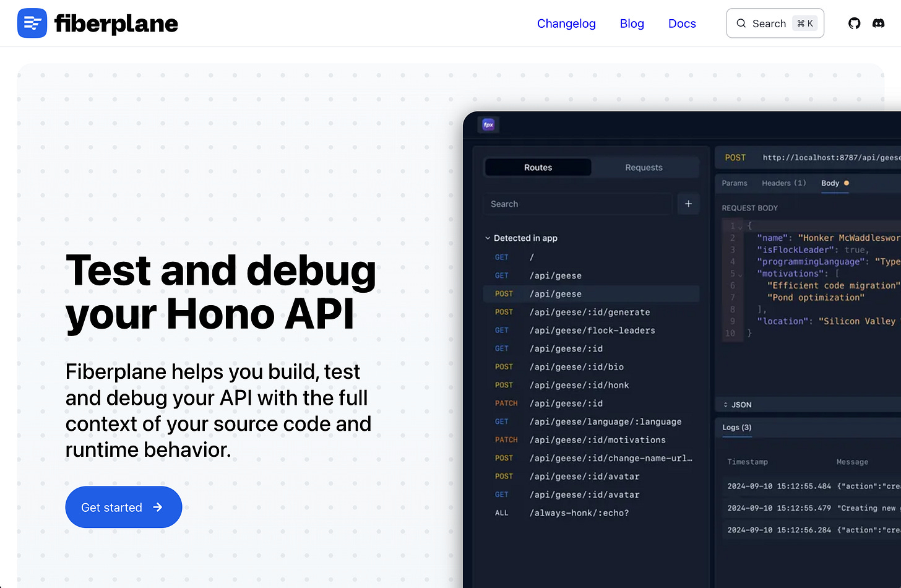This screenshot has height=588, width=901.
Task: Select POST /api/geese/:id/bio route
Action: [591, 367]
